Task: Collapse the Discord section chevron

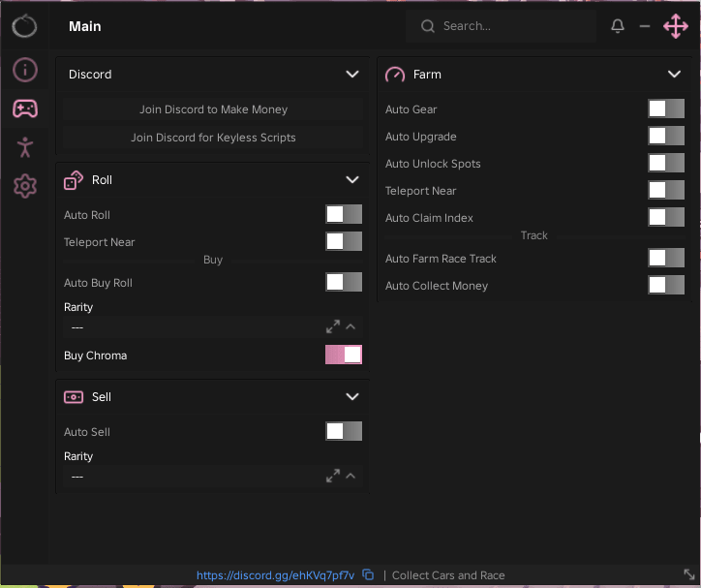Action: 352,75
